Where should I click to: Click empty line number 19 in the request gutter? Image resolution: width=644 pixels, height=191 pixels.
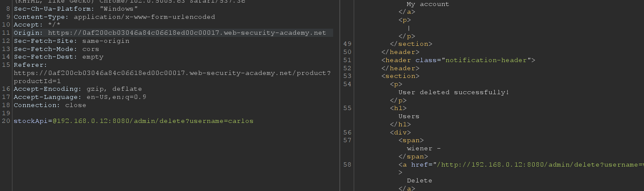(6, 113)
